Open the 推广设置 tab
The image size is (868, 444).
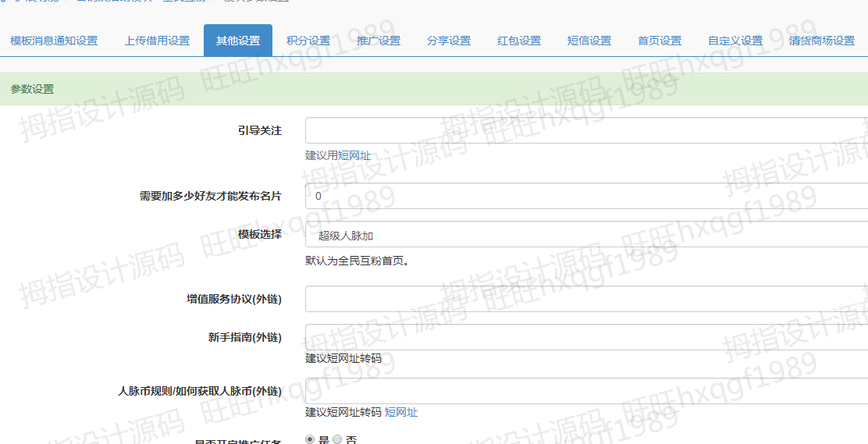pos(379,41)
